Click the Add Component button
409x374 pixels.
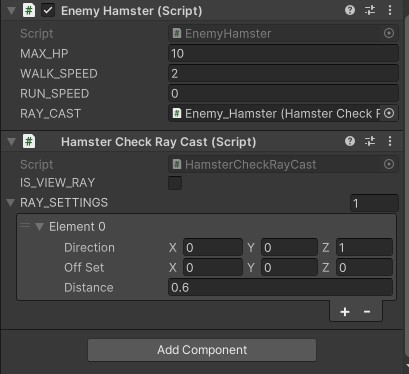coord(202,350)
